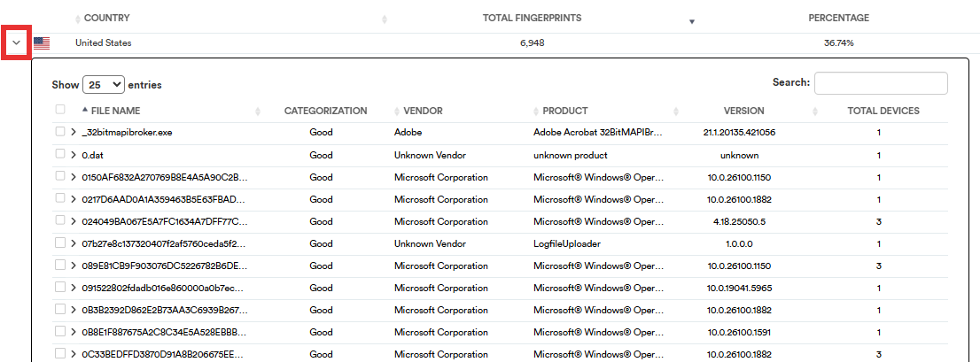This screenshot has height=362, width=980.
Task: Check the 07b27e8c137320407f2af5760ceda5f2 row checkbox
Action: [60, 243]
